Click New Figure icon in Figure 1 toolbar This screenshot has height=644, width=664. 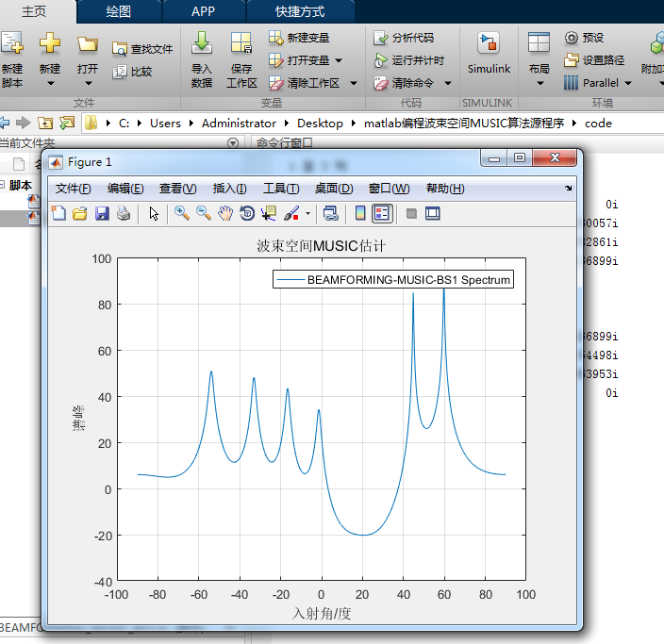[58, 213]
